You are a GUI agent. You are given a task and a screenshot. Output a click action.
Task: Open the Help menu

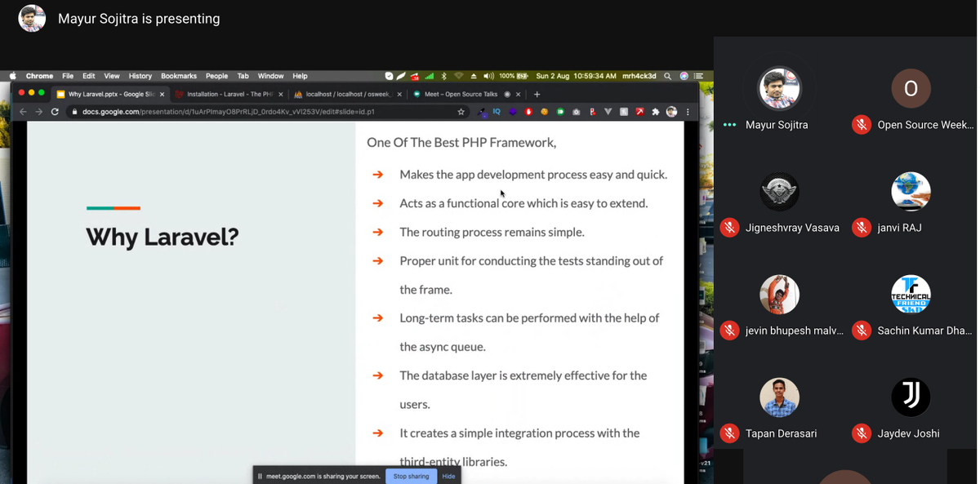[300, 76]
